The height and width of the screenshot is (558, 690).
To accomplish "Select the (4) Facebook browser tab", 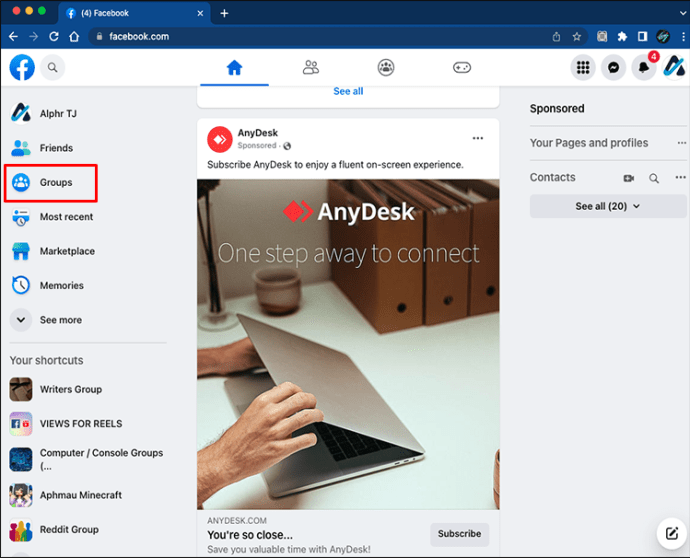I will coord(134,13).
